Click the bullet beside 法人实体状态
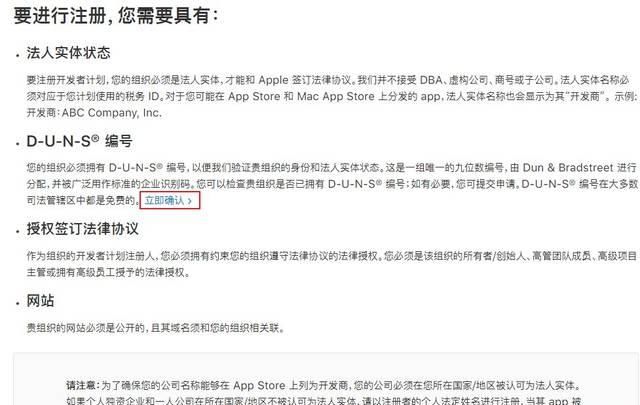 click(x=18, y=56)
